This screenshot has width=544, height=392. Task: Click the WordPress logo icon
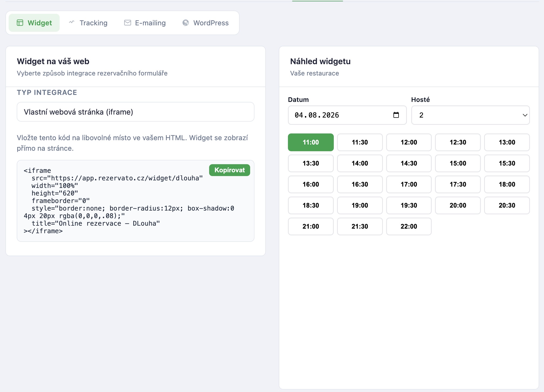click(186, 23)
